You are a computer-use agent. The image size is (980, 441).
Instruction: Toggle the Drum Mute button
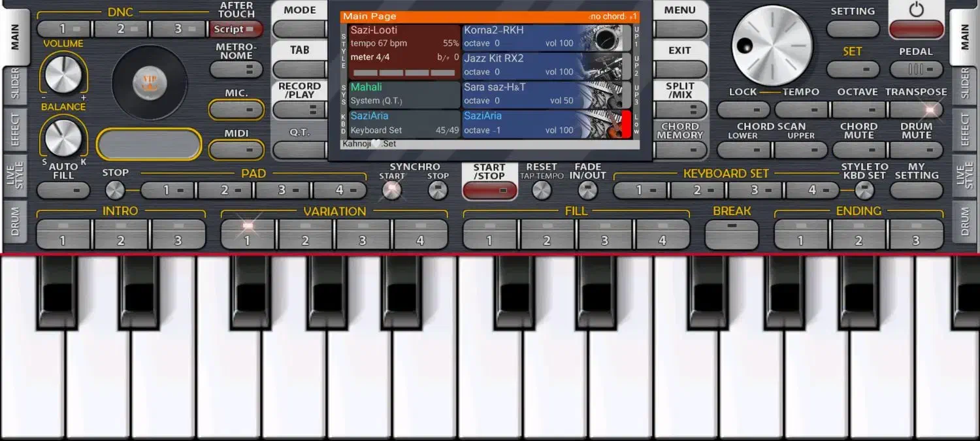tap(916, 150)
